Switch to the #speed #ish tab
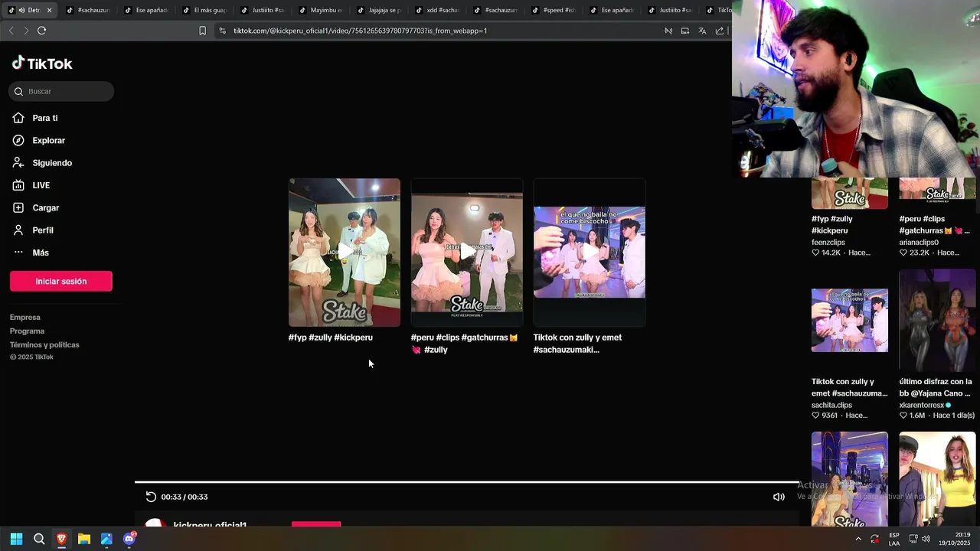The height and width of the screenshot is (551, 980). click(554, 11)
